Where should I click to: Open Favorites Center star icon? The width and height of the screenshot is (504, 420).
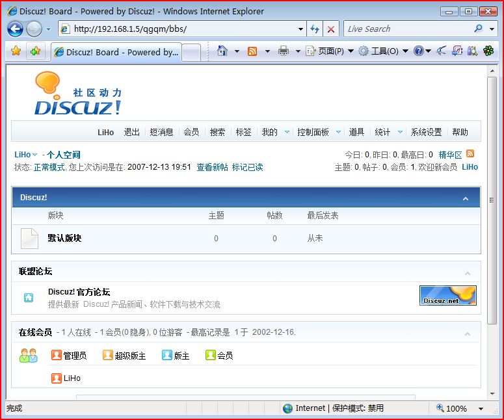16,51
